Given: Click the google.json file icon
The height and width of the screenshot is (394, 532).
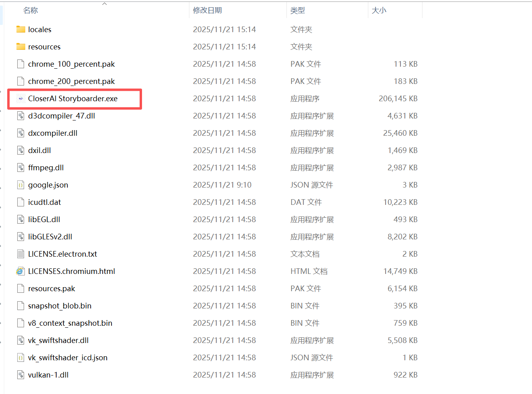Looking at the screenshot, I should (21, 185).
